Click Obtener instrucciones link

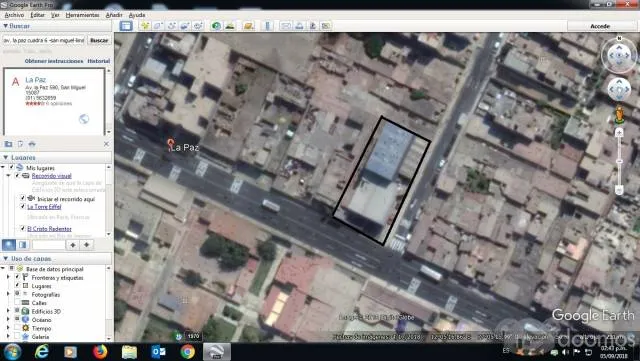[x=54, y=61]
